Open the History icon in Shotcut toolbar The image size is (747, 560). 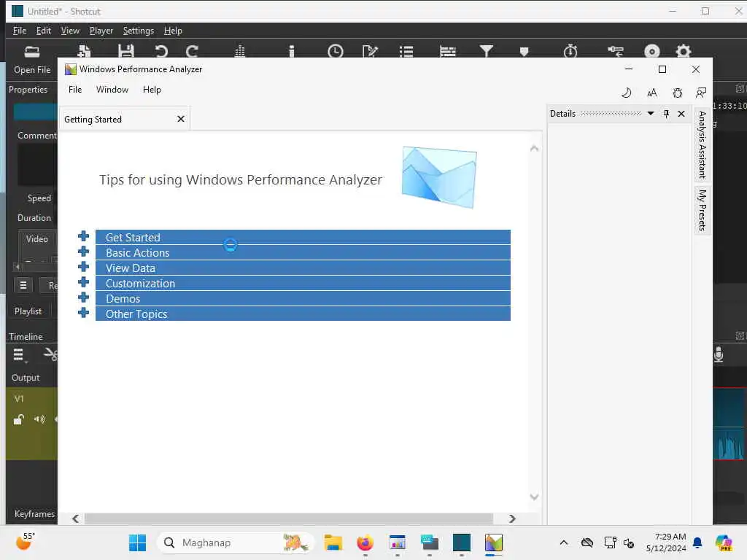616,51
